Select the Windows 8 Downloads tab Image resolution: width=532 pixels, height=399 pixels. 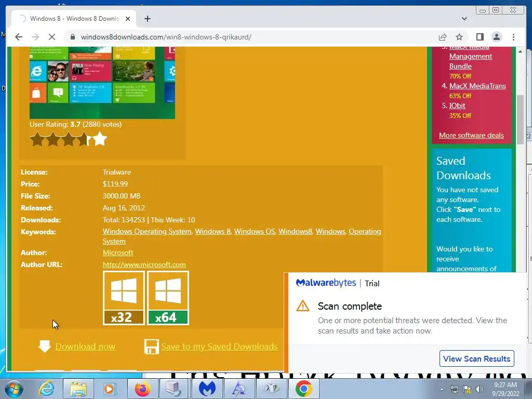(74, 19)
